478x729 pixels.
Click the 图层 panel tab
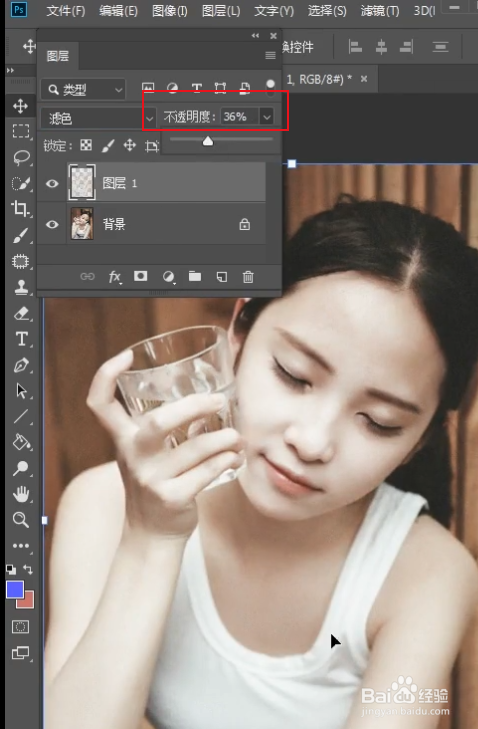tap(58, 56)
